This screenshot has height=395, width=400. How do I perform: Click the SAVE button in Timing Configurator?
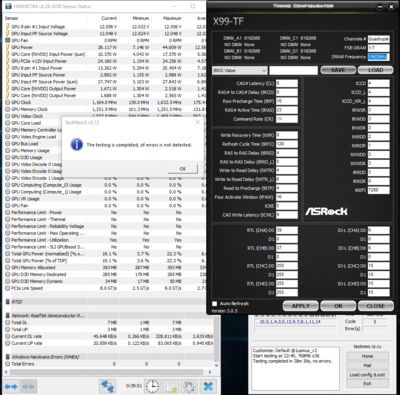coord(338,70)
